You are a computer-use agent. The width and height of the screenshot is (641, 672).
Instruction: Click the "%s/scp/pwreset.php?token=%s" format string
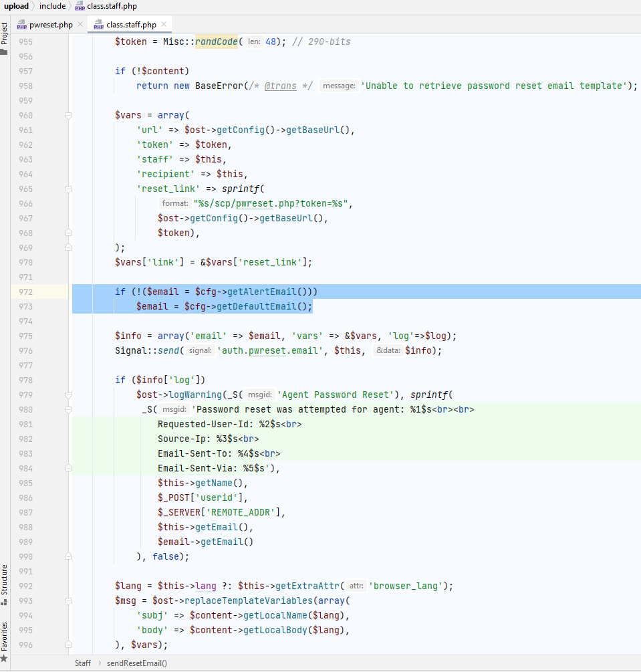tap(270, 203)
